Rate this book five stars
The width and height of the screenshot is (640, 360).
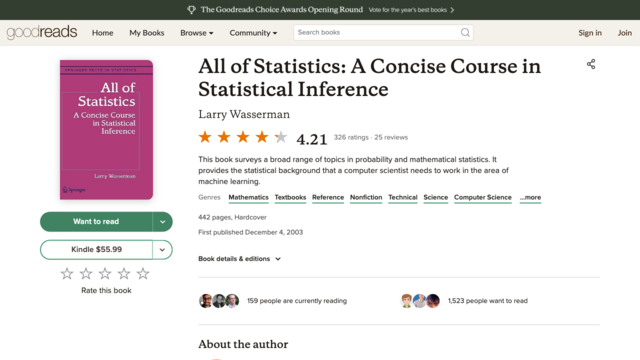(143, 273)
